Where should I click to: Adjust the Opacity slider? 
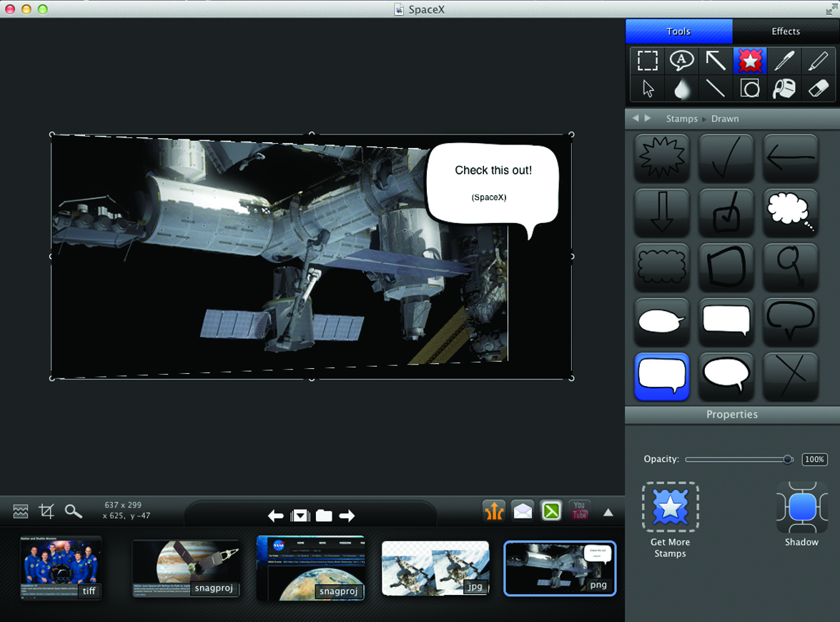[787, 460]
